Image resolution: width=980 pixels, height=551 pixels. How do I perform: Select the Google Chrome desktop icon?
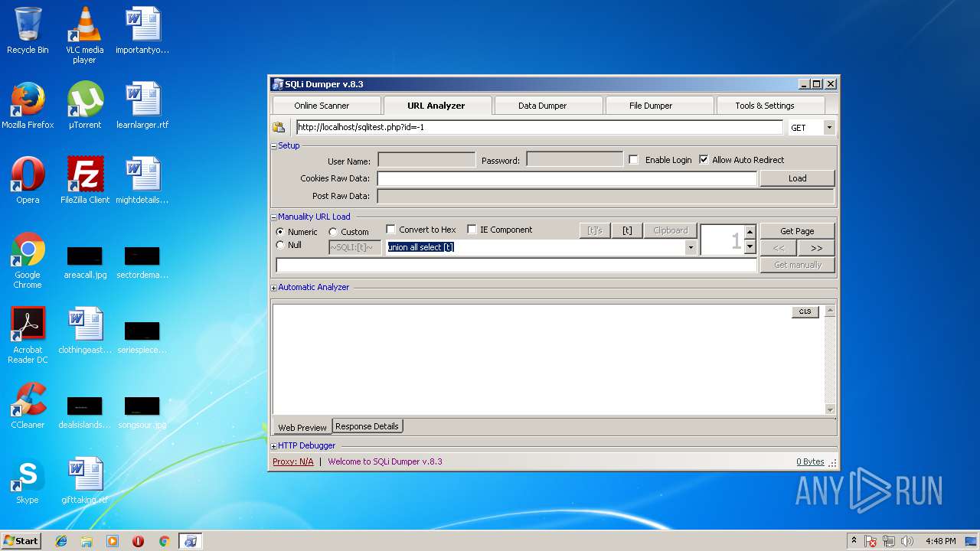click(x=28, y=260)
